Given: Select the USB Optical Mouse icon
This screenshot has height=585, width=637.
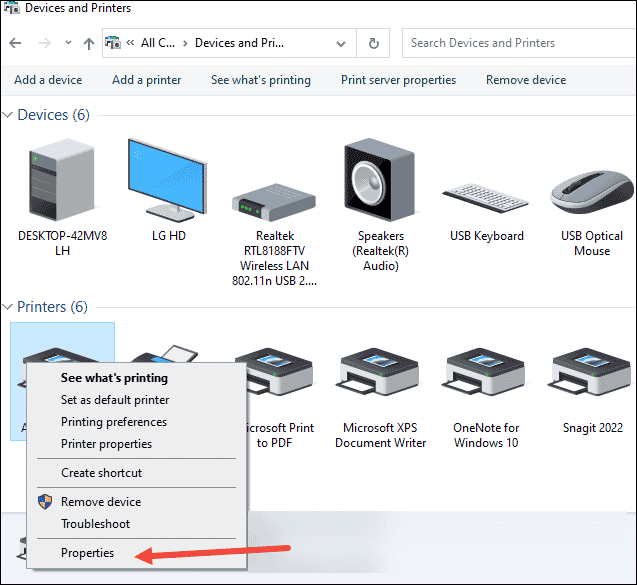Looking at the screenshot, I should [x=592, y=192].
